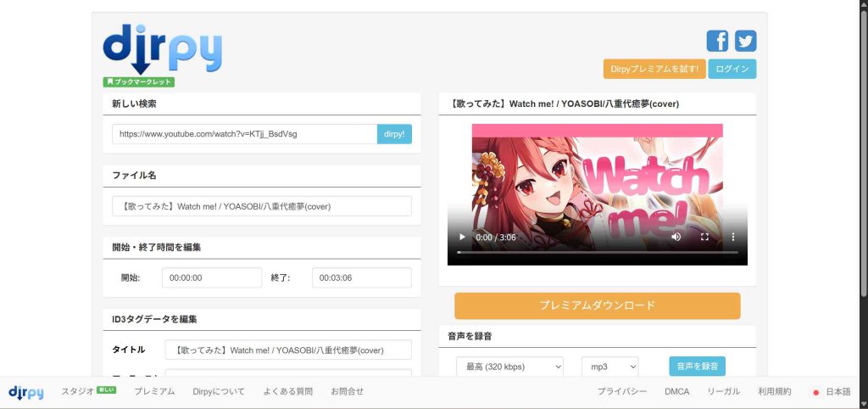Click the 開始・終了時間を編集 heading
This screenshot has width=868, height=409.
coord(157,247)
